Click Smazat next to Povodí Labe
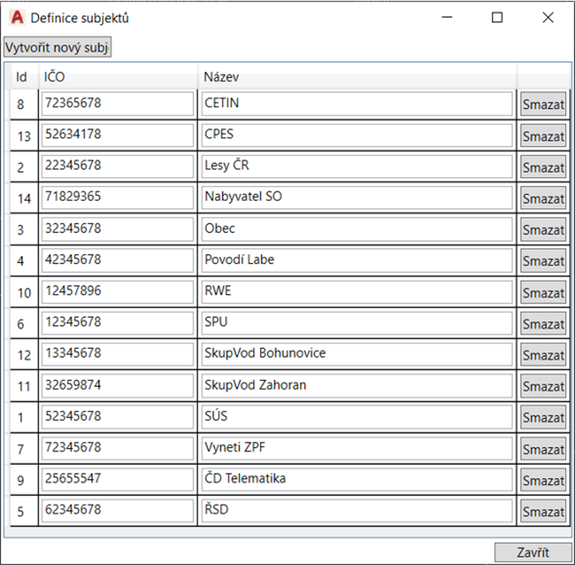Image resolution: width=575 pixels, height=565 pixels. (x=543, y=261)
